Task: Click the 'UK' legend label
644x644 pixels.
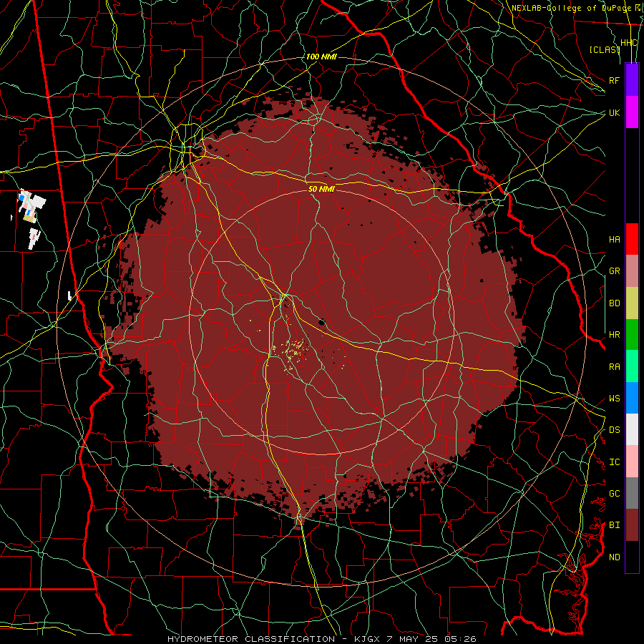Action: click(x=614, y=112)
